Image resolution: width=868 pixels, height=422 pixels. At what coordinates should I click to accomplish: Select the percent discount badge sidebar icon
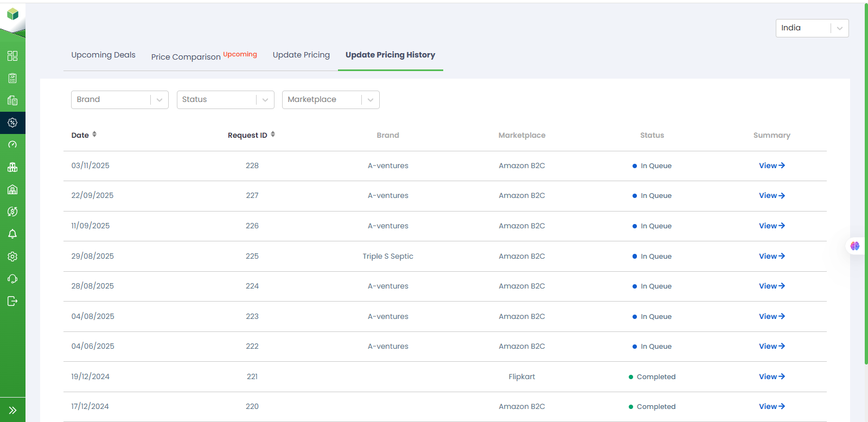pos(12,123)
